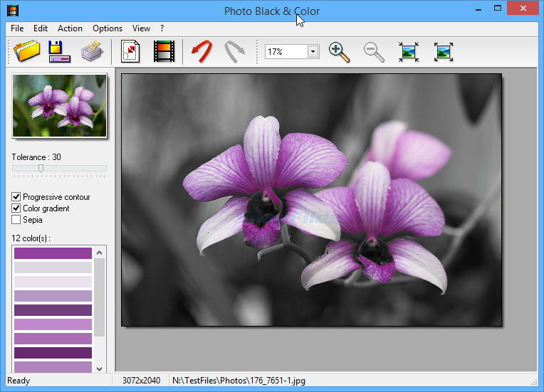Screen dimensions: 544x392
Task: Click the Tolerance slider handle
Action: coord(41,168)
